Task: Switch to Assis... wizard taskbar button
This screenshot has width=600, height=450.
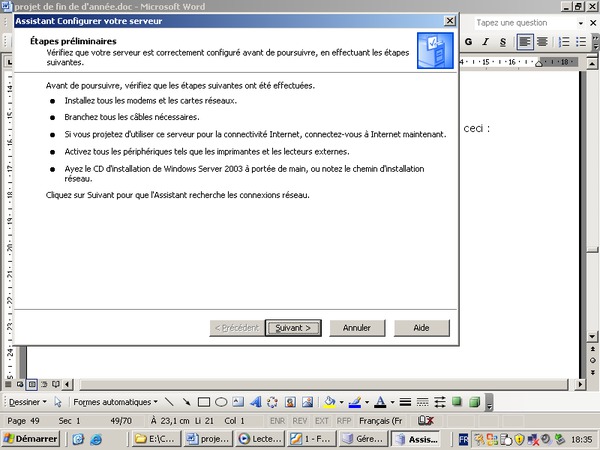Action: tap(416, 439)
